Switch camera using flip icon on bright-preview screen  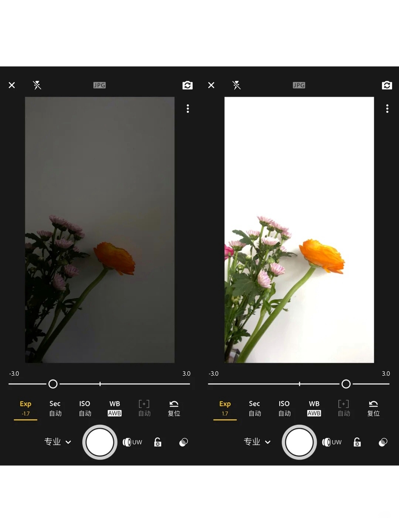386,85
